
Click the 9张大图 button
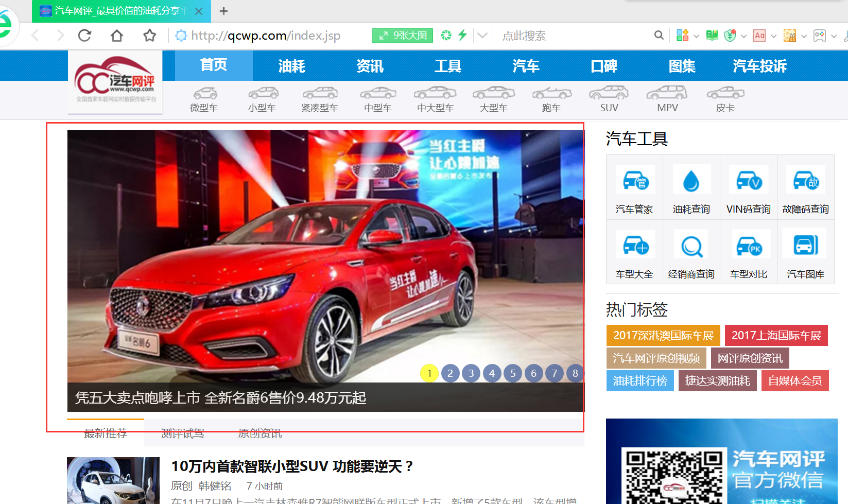(x=402, y=36)
